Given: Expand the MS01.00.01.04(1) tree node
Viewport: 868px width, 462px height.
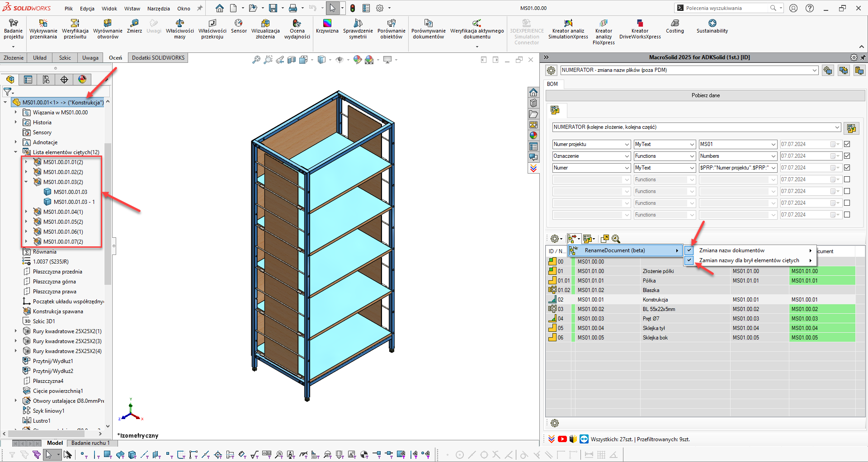Looking at the screenshot, I should [26, 212].
